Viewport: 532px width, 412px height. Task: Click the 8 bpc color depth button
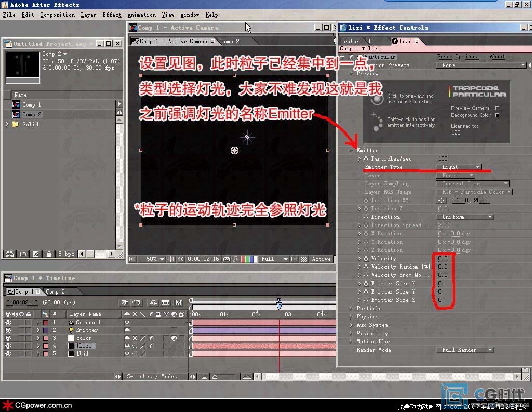pyautogui.click(x=66, y=254)
